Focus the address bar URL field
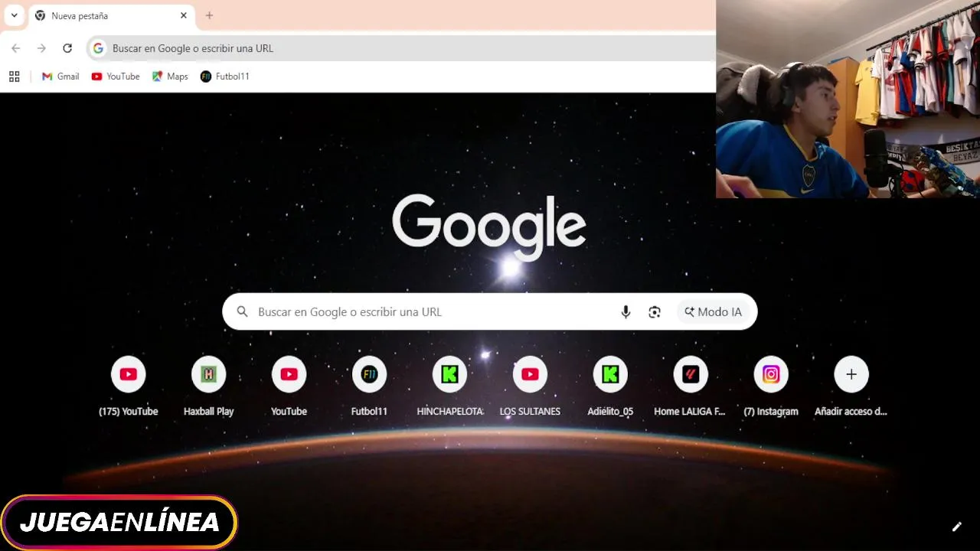This screenshot has width=980, height=551. pyautogui.click(x=402, y=48)
